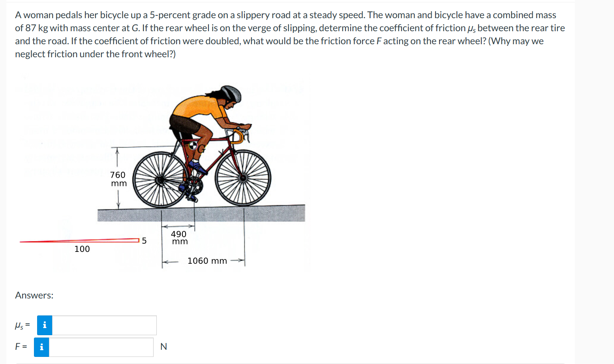The height and width of the screenshot is (364, 614).
Task: Select the 1060 mm dimension label
Action: [207, 261]
